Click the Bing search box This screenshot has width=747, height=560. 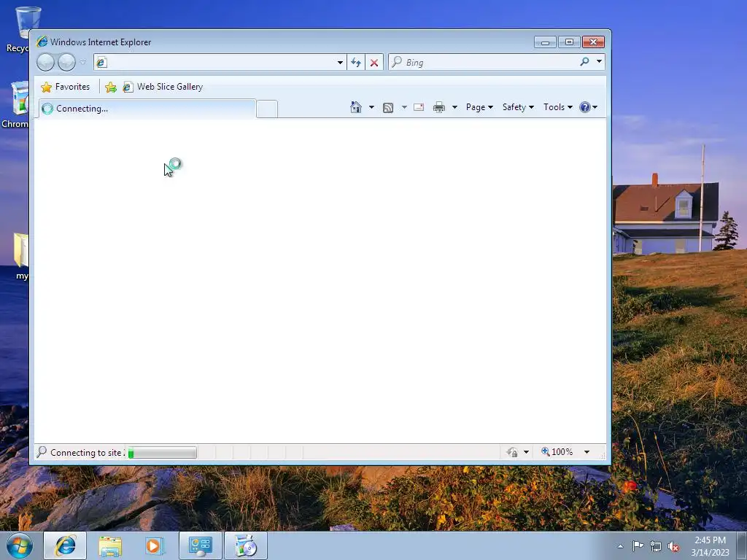[484, 63]
